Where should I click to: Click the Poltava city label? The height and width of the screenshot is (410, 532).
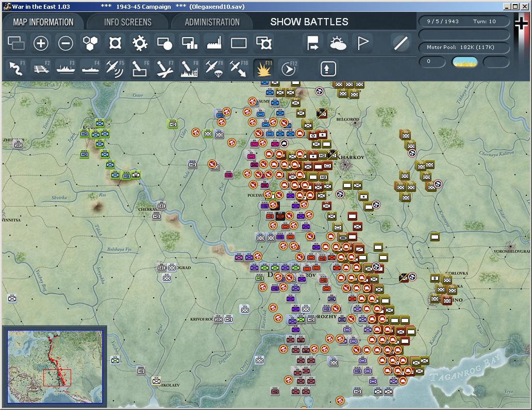pyautogui.click(x=255, y=195)
